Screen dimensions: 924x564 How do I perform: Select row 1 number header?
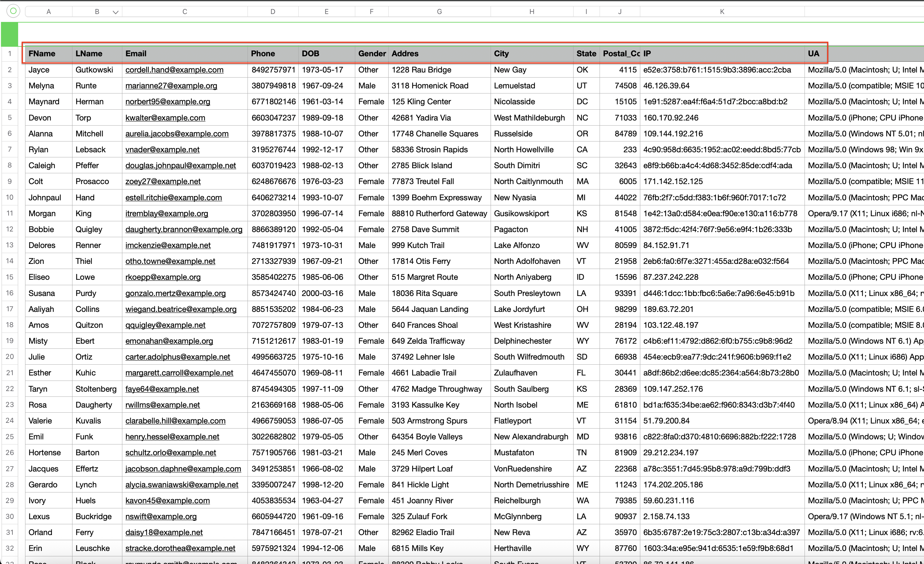tap(10, 54)
